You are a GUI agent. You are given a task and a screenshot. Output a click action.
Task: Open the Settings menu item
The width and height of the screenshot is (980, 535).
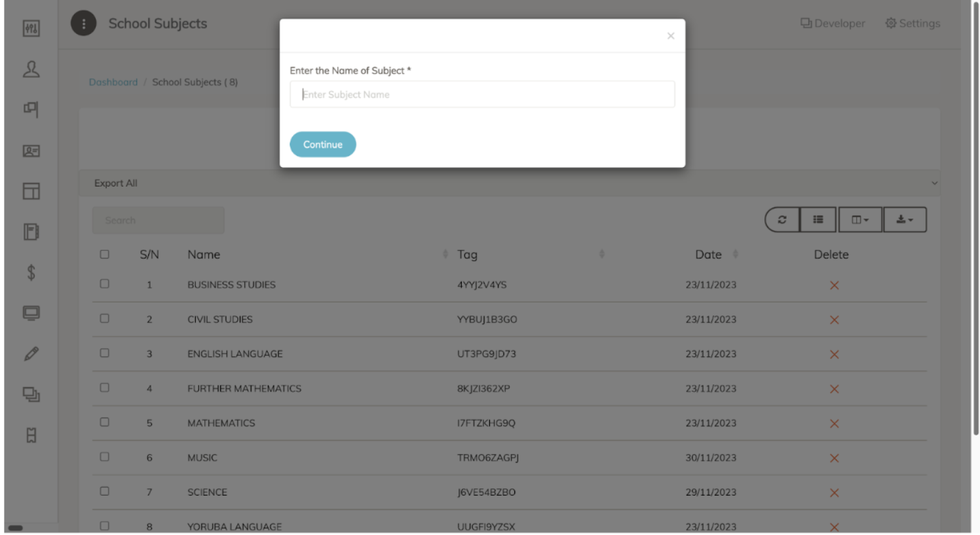point(913,24)
